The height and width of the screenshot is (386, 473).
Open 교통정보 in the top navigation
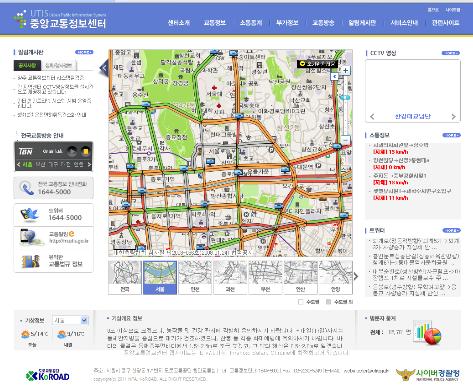click(215, 23)
